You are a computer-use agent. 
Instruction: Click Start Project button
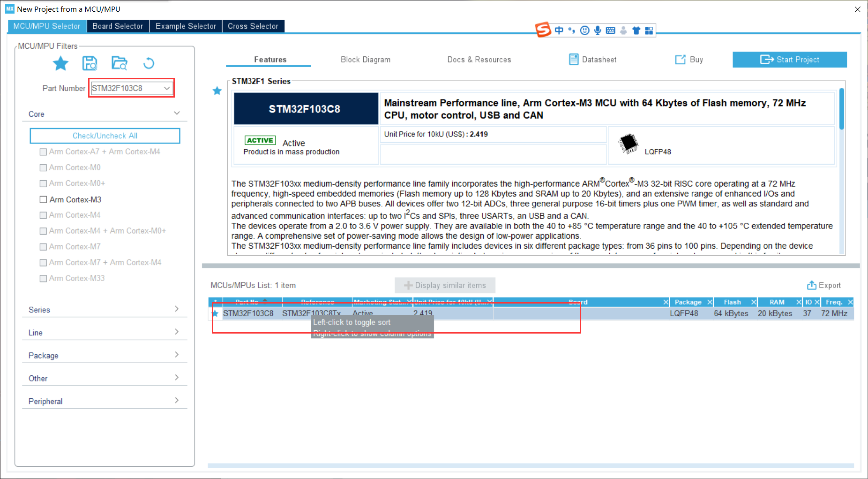[x=789, y=60]
